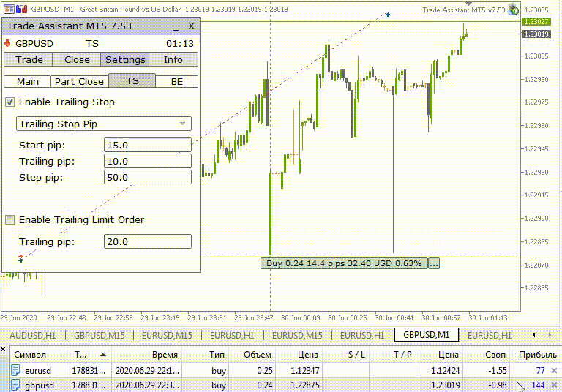Switch to GBPUSD,M15 chart tab
The height and width of the screenshot is (392, 562).
[x=100, y=336]
